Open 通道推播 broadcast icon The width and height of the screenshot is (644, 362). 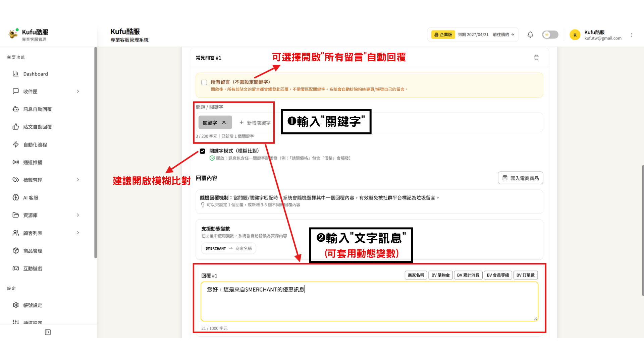(x=15, y=162)
